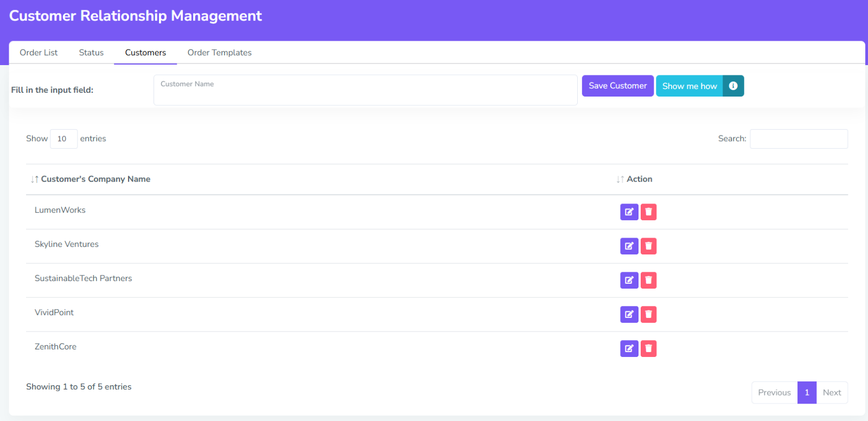
Task: Delete the LumenWorks customer
Action: pyautogui.click(x=648, y=212)
